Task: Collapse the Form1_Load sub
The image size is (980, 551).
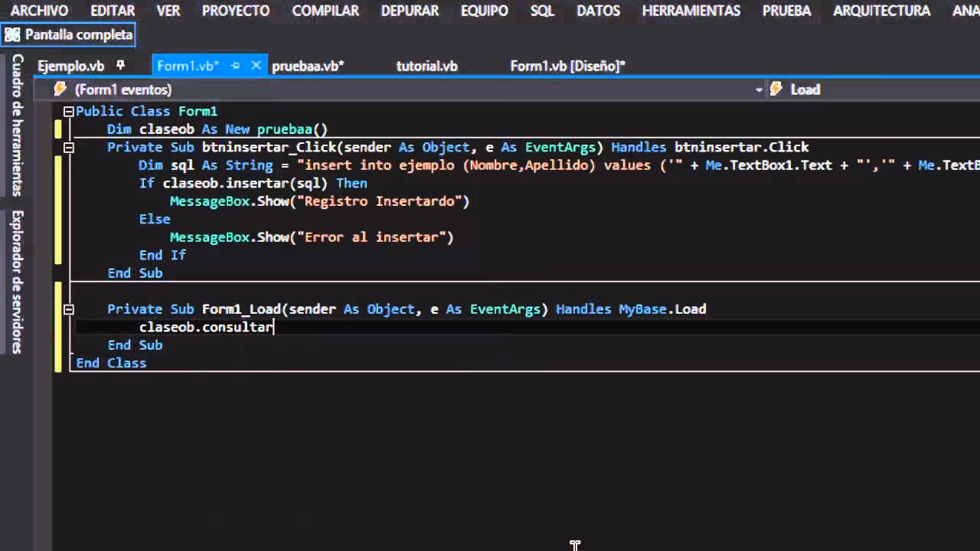Action: click(68, 309)
